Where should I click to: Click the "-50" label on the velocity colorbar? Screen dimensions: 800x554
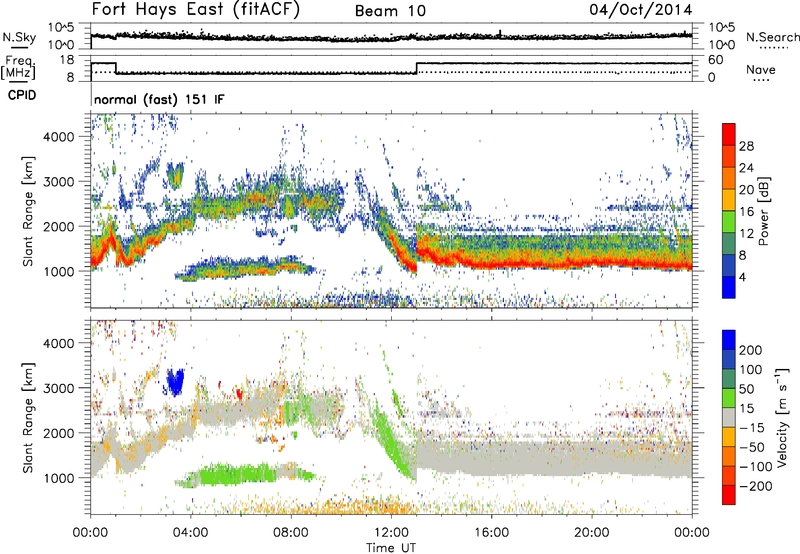pos(752,447)
